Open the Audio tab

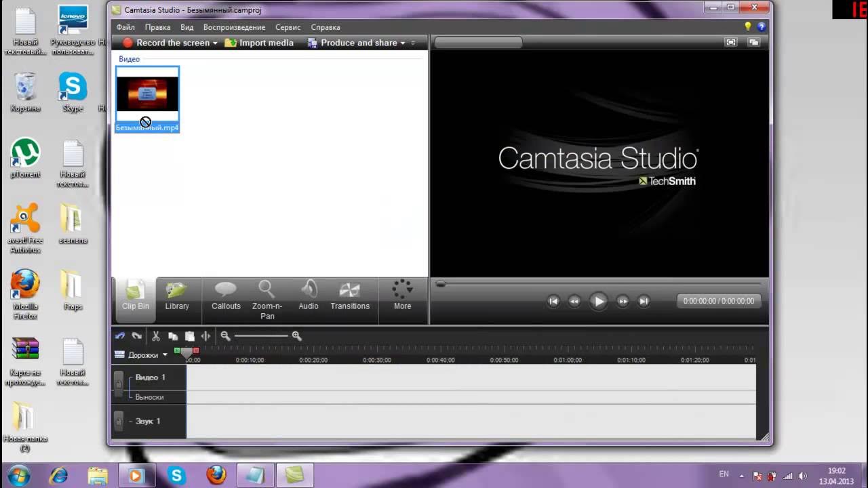pyautogui.click(x=309, y=296)
